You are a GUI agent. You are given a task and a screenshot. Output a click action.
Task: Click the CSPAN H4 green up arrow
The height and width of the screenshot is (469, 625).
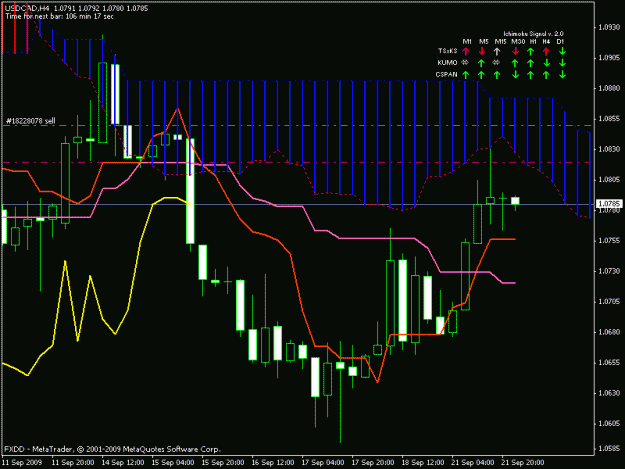(546, 75)
